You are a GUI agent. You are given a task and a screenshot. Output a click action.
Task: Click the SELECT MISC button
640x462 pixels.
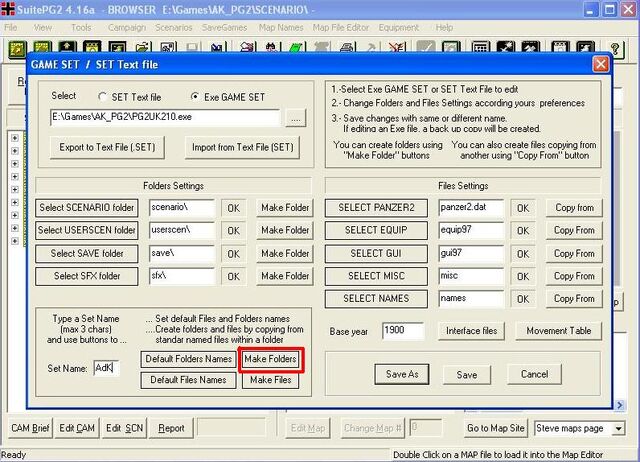click(x=376, y=276)
